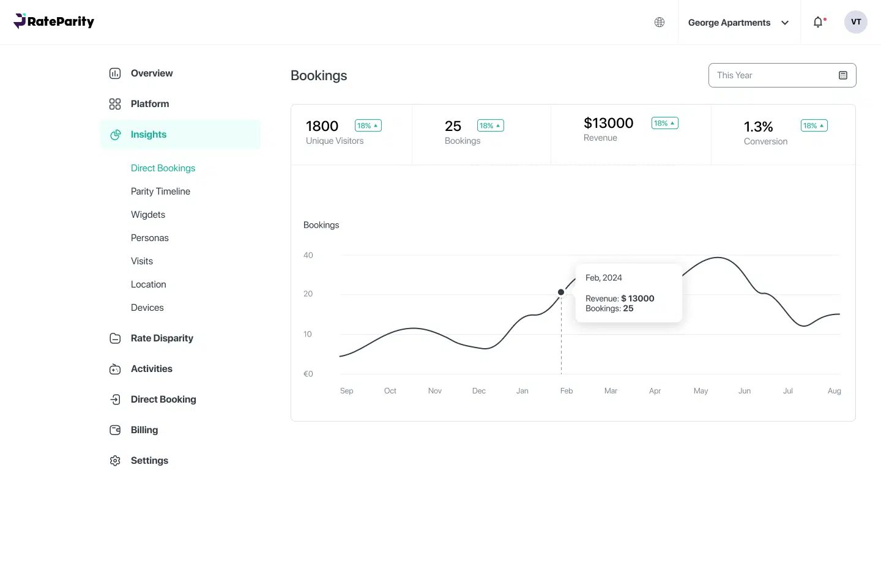Viewport: 881px width, 588px height.
Task: Open the globe language selector
Action: click(660, 23)
